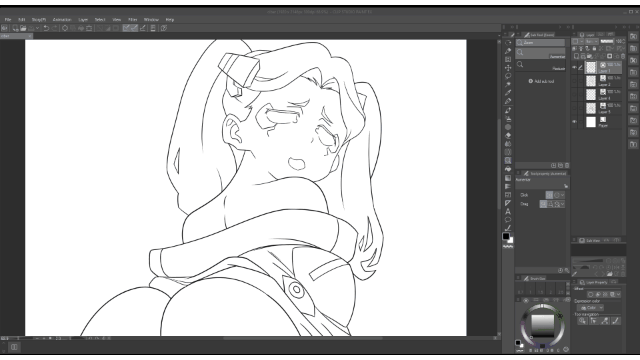Hide the Paper layer with eye icon
The image size is (640, 360).
[x=574, y=122]
